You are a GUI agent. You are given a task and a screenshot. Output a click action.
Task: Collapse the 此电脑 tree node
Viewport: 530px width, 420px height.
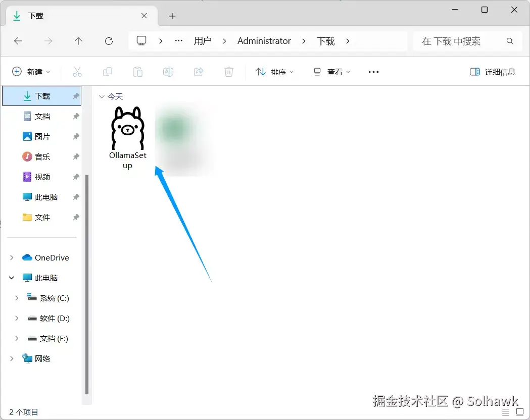click(12, 278)
